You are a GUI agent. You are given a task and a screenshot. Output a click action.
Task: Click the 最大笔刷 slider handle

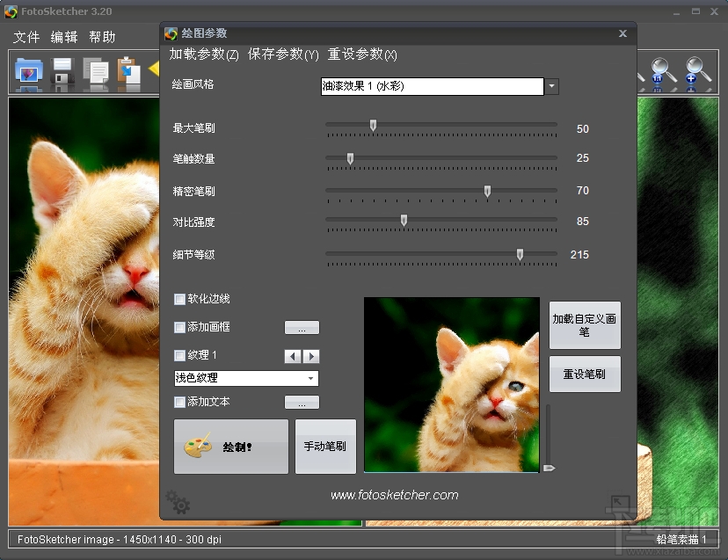[373, 126]
